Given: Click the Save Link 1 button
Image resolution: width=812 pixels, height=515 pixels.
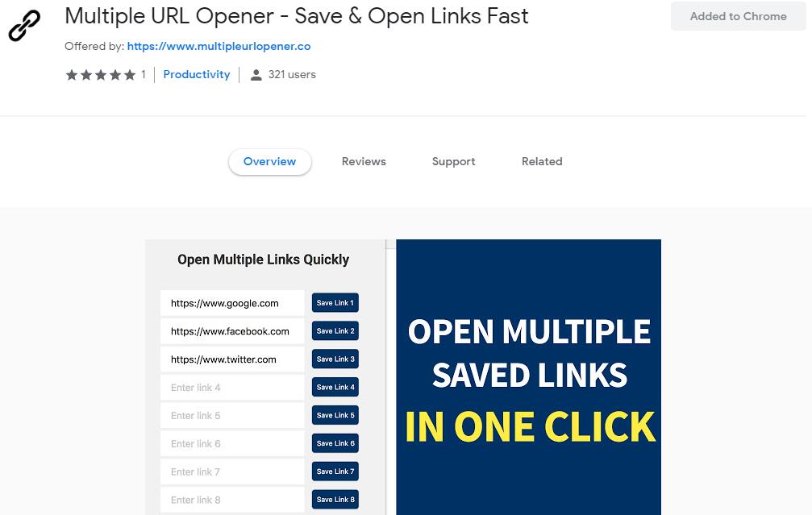Looking at the screenshot, I should pyautogui.click(x=335, y=303).
